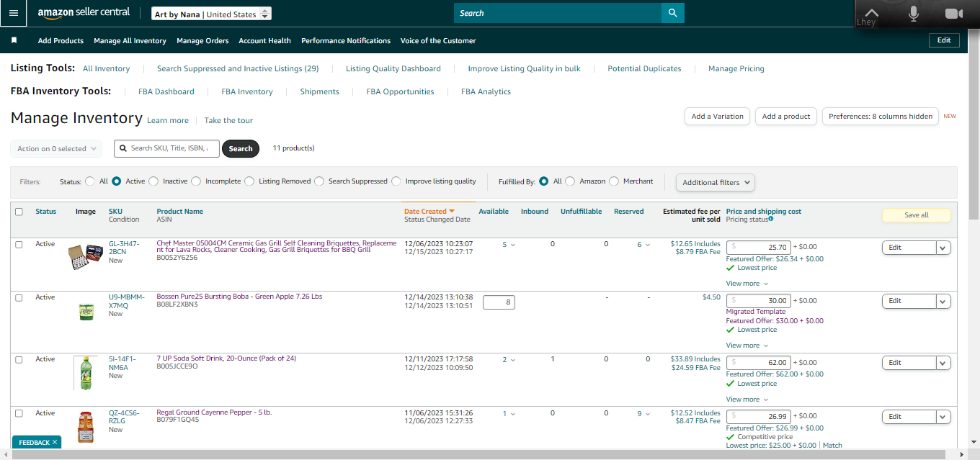Click Take the tour link
Image resolution: width=980 pixels, height=460 pixels.
tap(228, 120)
